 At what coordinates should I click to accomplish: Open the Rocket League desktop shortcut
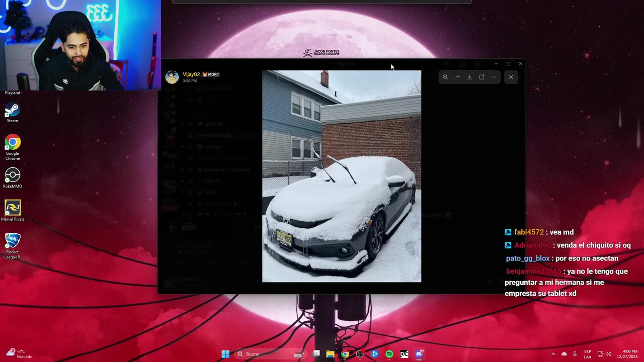[x=13, y=246]
